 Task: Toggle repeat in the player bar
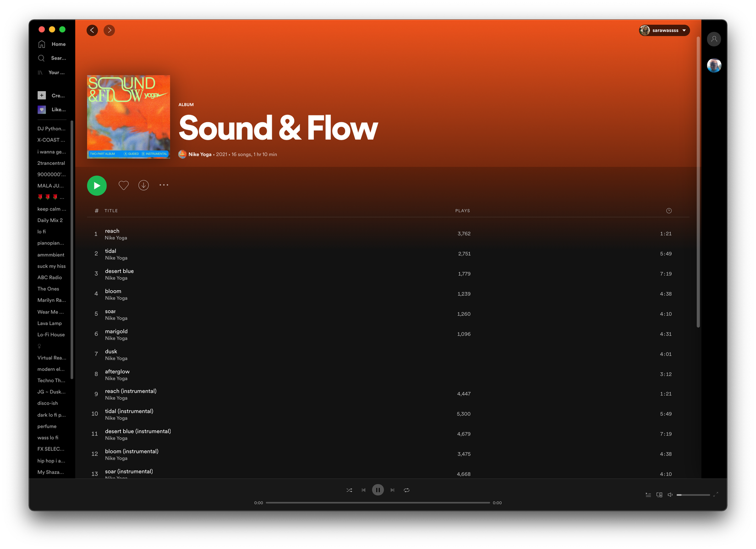pyautogui.click(x=406, y=490)
